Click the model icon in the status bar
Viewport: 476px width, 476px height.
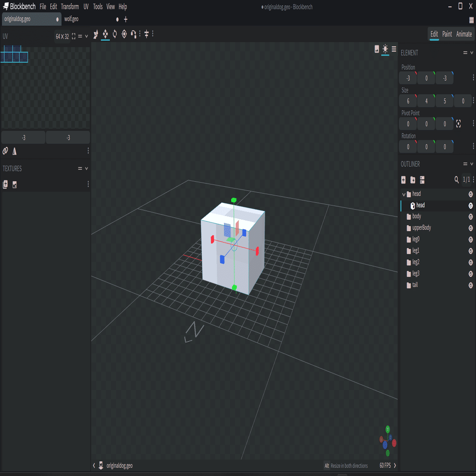tap(101, 465)
